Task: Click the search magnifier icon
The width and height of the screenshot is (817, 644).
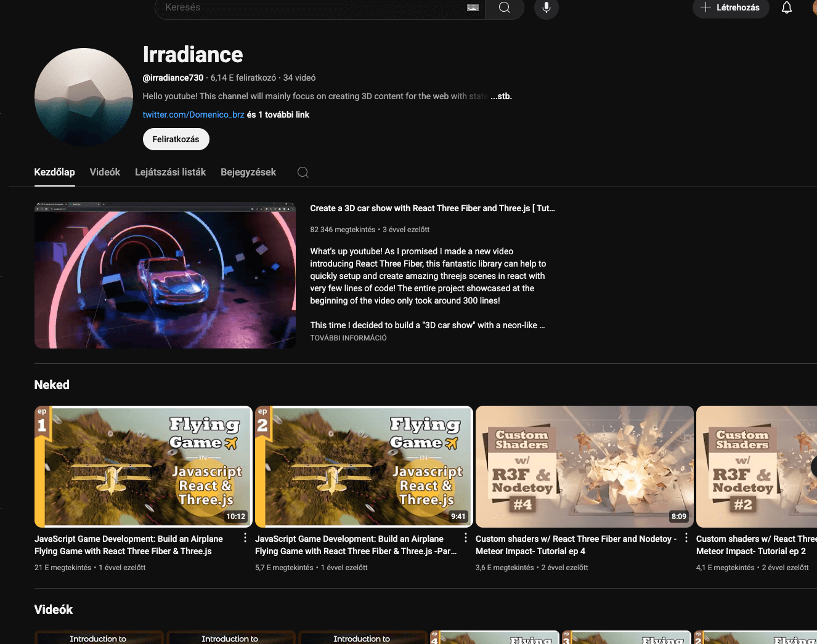Action: point(504,7)
